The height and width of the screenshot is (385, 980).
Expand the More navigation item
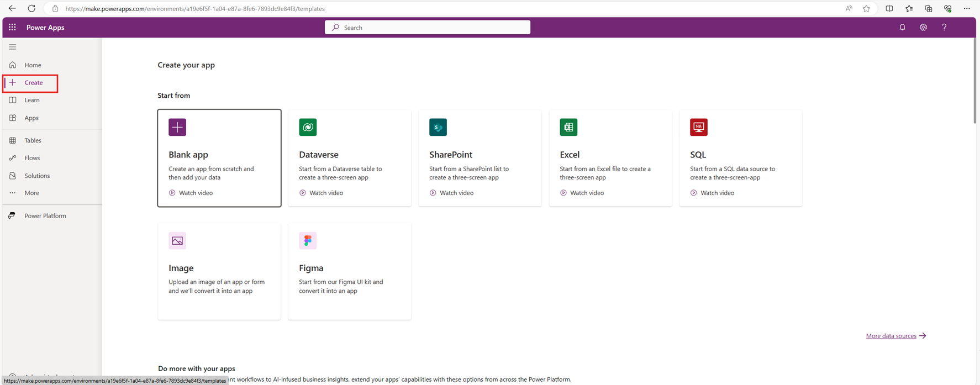[31, 193]
